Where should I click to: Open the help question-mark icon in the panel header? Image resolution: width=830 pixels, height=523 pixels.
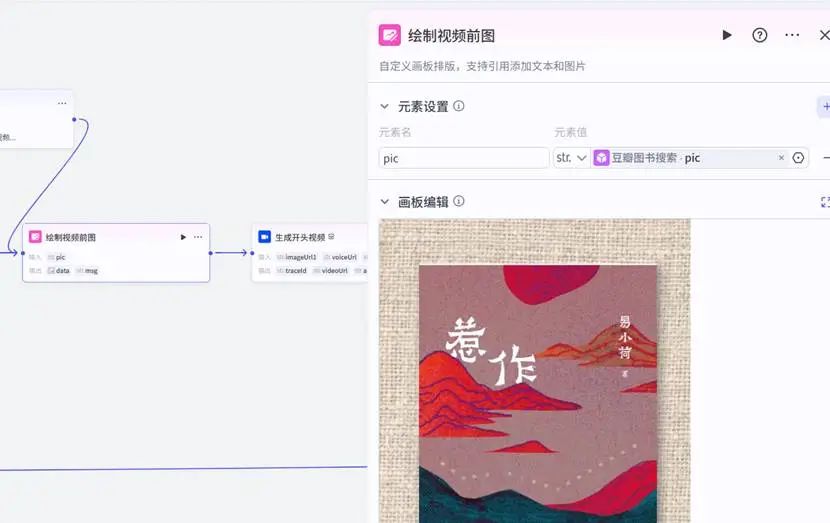(760, 35)
